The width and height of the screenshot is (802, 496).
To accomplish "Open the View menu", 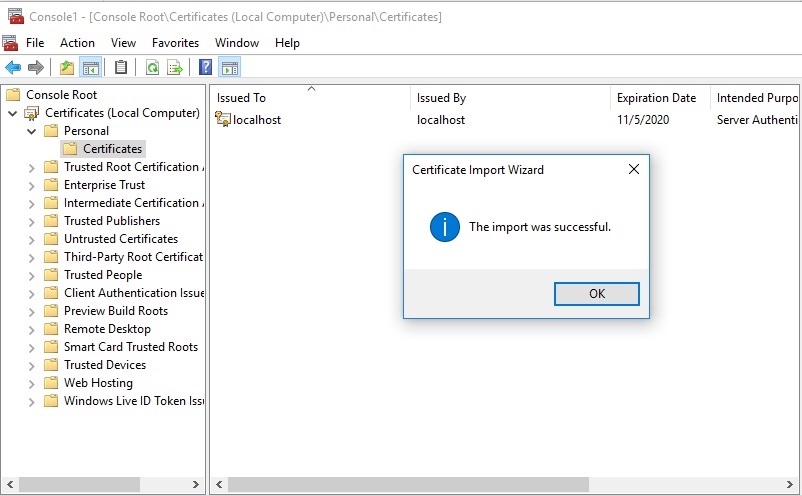I will tap(123, 42).
